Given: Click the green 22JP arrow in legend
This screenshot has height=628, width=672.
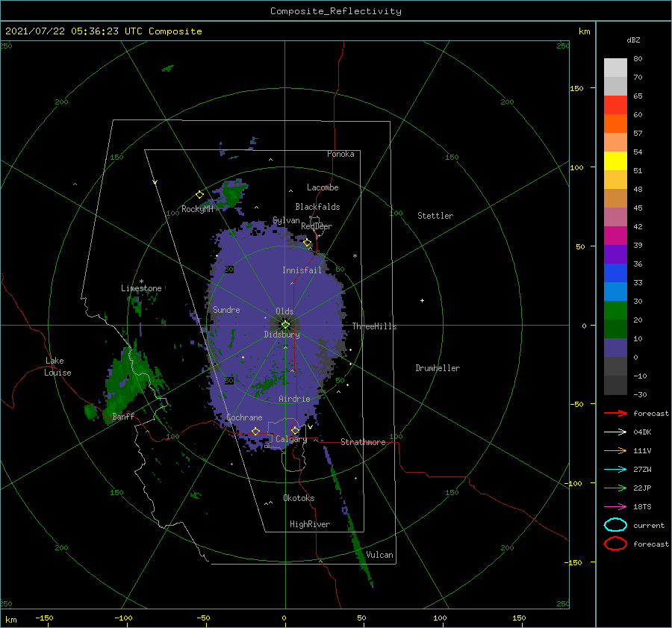Looking at the screenshot, I should [615, 488].
